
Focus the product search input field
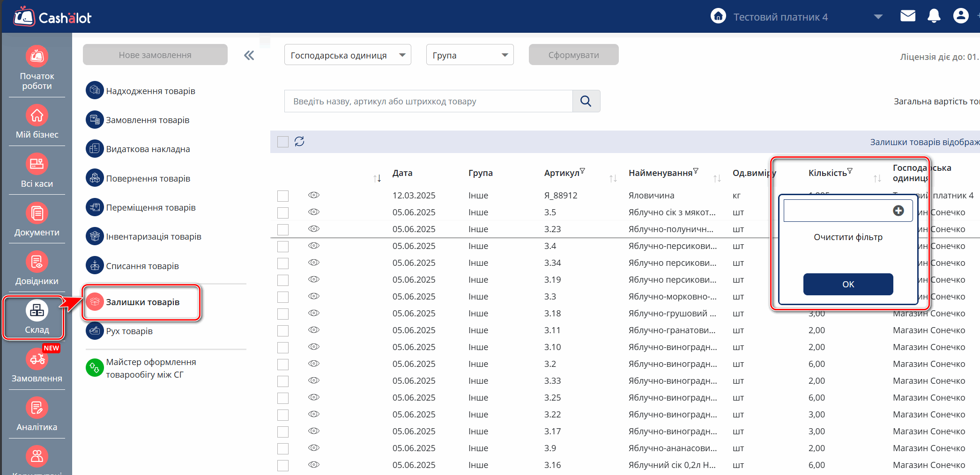(x=428, y=101)
